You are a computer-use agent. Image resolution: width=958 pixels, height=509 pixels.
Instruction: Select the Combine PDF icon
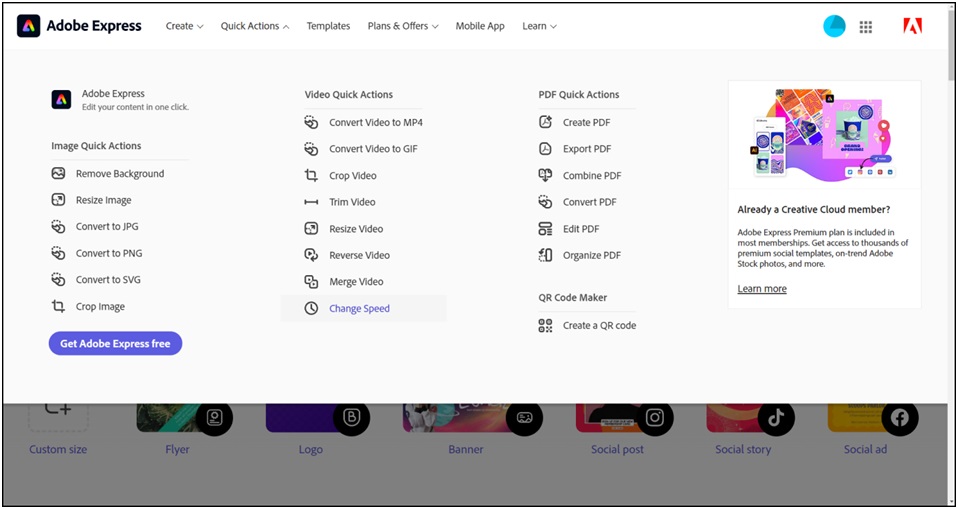[545, 175]
